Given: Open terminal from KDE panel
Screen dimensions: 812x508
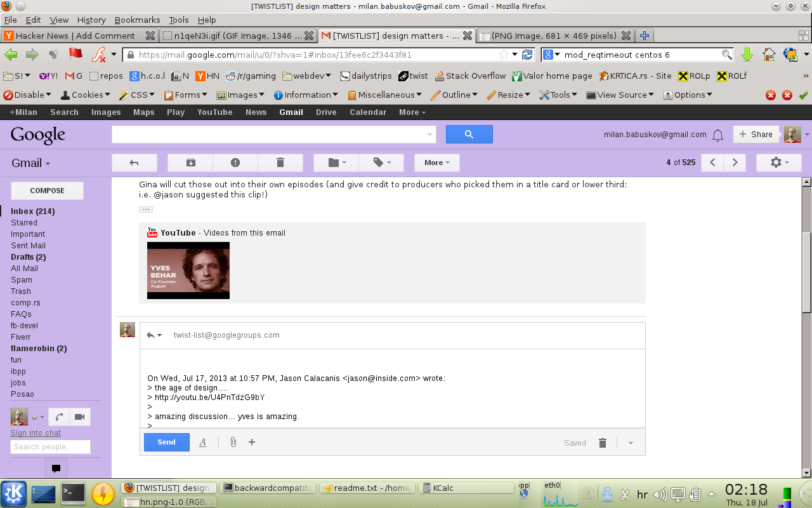Looking at the screenshot, I should (x=73, y=493).
